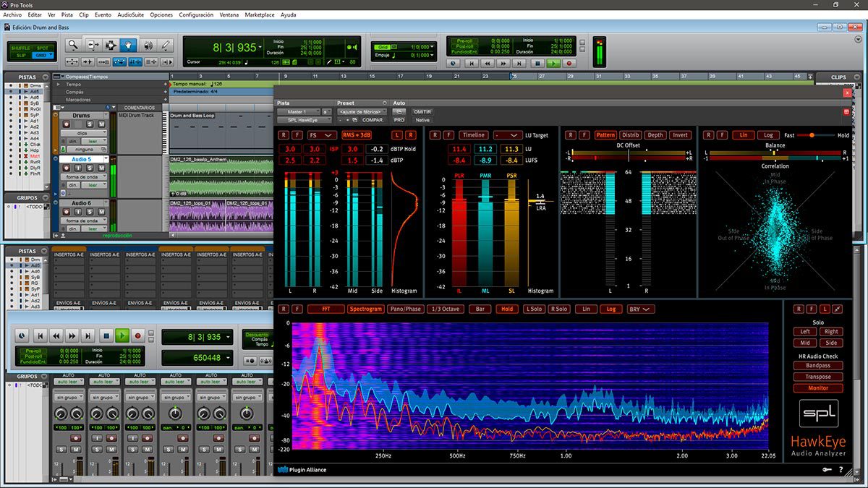Viewport: 868px width, 488px height.
Task: Enable Spot edit mode
Action: tap(43, 47)
